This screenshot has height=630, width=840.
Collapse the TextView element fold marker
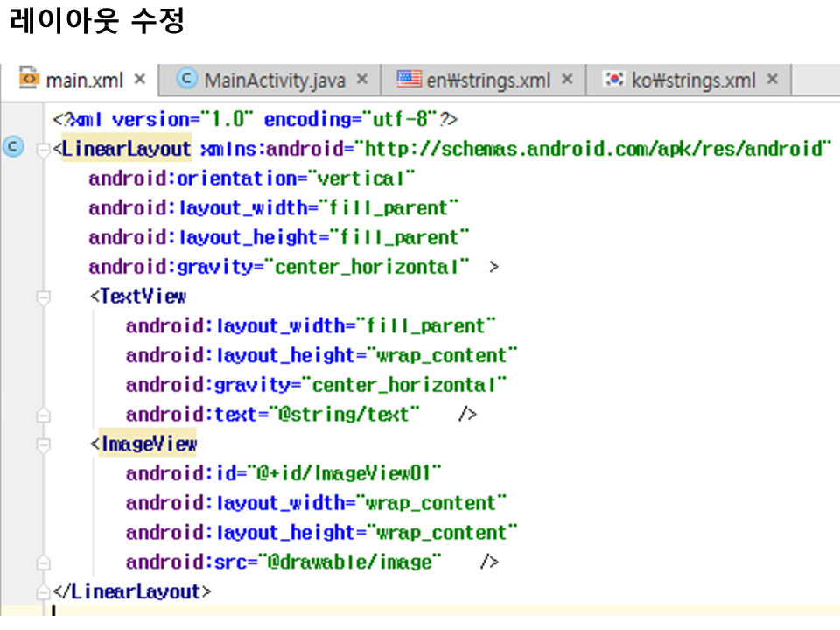(43, 297)
